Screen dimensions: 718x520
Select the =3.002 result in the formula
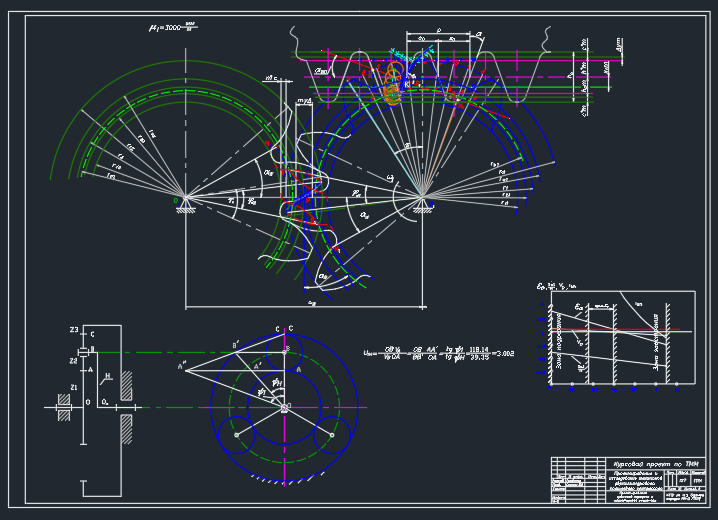point(503,353)
